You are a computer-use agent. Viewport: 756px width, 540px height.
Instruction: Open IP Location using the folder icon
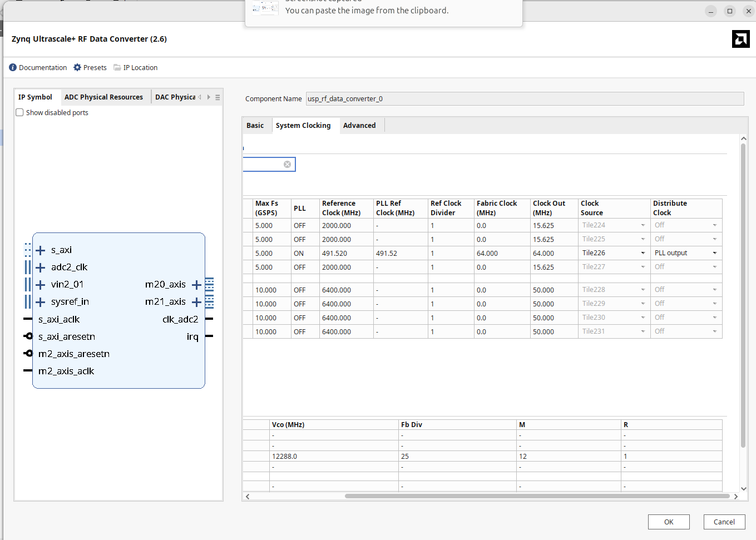tap(116, 67)
